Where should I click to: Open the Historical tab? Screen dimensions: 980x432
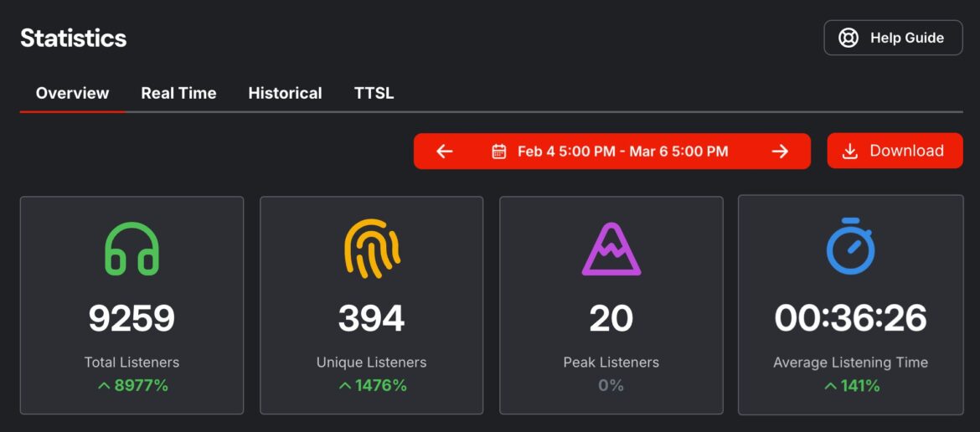click(x=285, y=93)
